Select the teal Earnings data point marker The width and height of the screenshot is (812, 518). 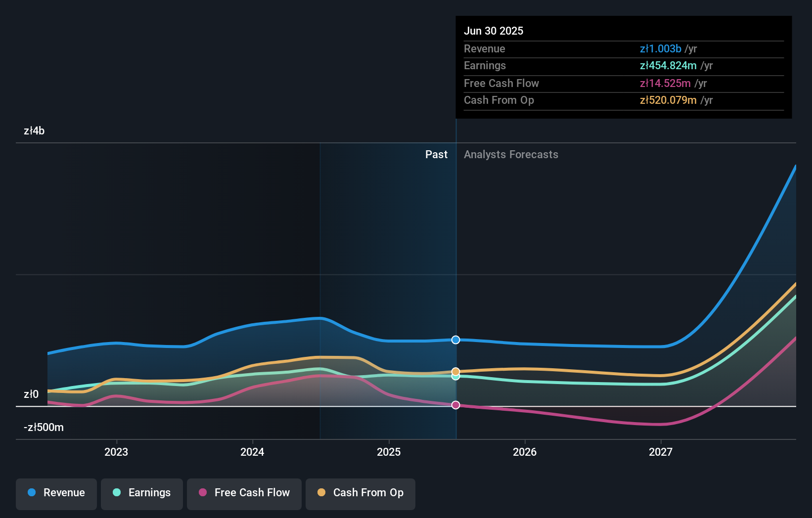[455, 377]
